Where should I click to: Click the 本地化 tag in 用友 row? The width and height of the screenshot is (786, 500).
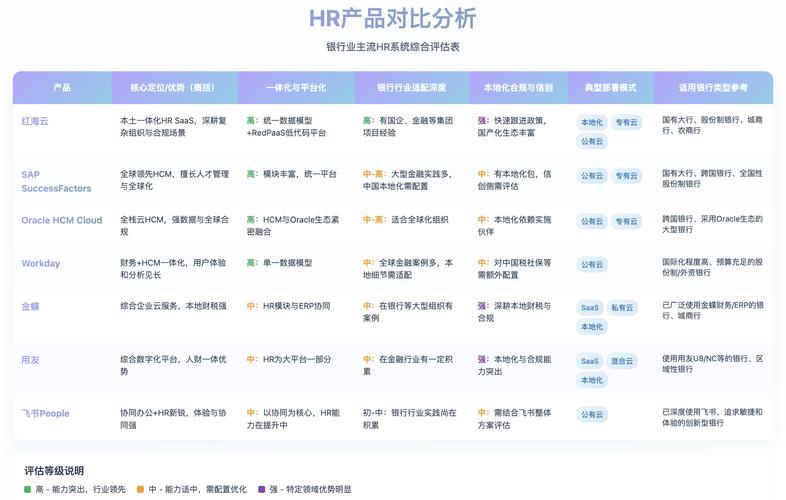click(x=592, y=380)
